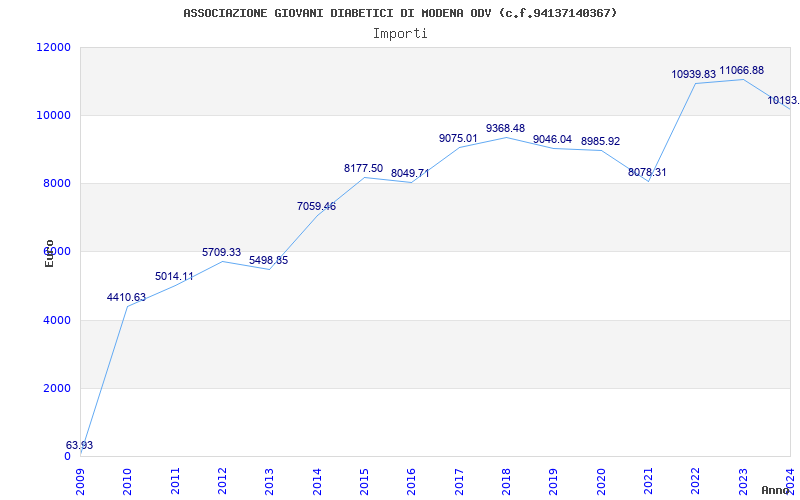Select the data label 8985.92

(x=601, y=141)
